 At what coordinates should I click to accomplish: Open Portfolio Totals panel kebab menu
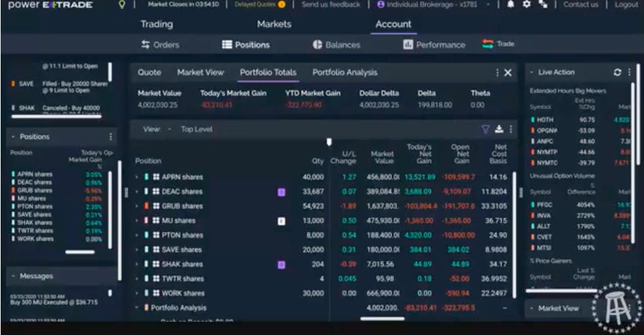click(497, 73)
